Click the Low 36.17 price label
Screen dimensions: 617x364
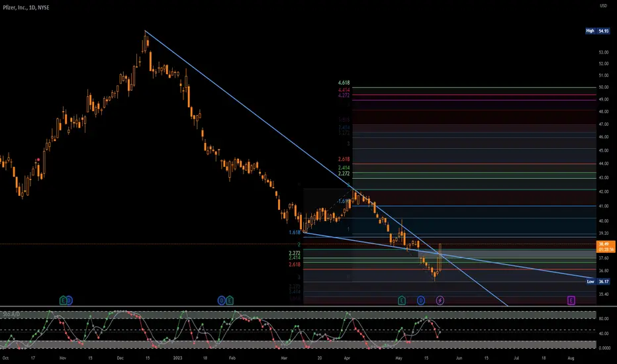point(598,281)
